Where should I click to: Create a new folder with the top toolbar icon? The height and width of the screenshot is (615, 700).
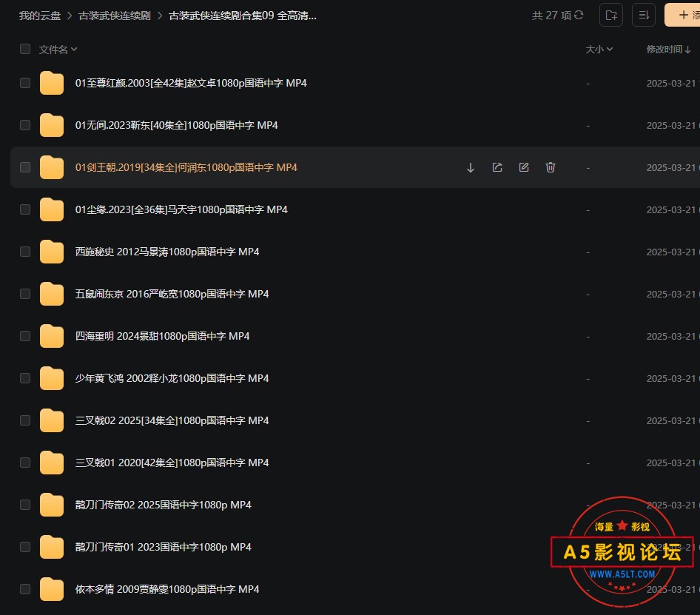pos(611,16)
